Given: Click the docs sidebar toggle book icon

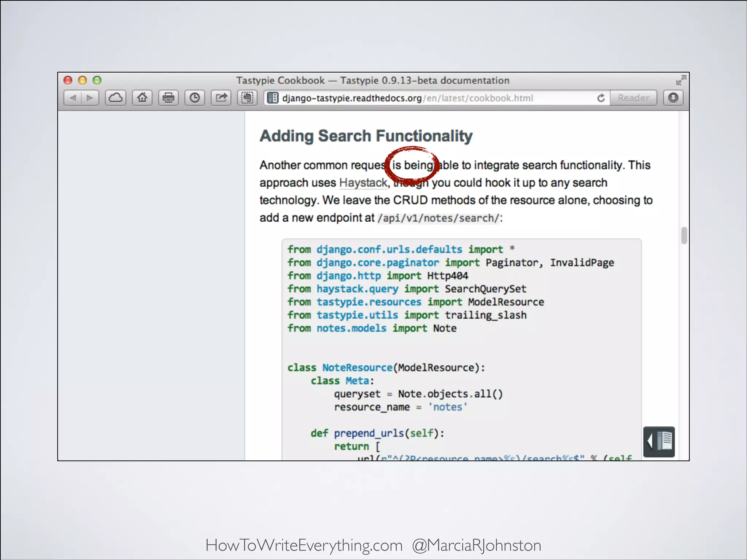Looking at the screenshot, I should (x=659, y=442).
